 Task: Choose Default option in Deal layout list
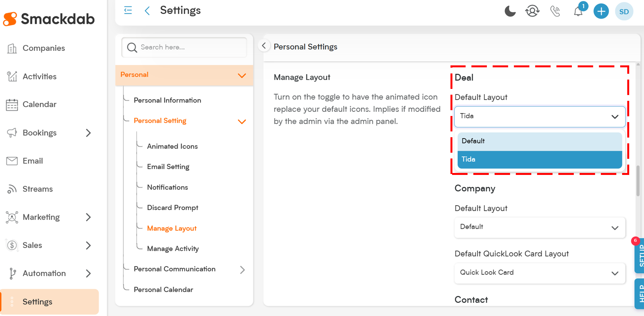click(x=539, y=141)
